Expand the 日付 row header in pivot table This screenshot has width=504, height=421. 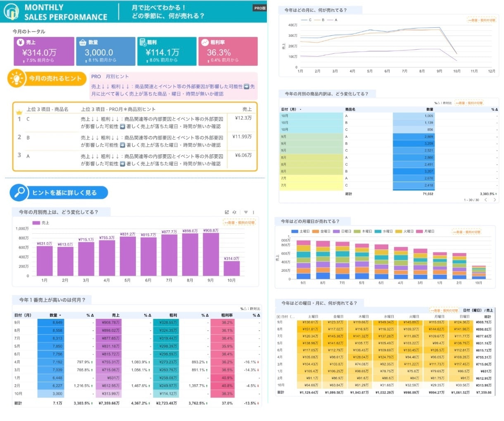click(x=278, y=316)
